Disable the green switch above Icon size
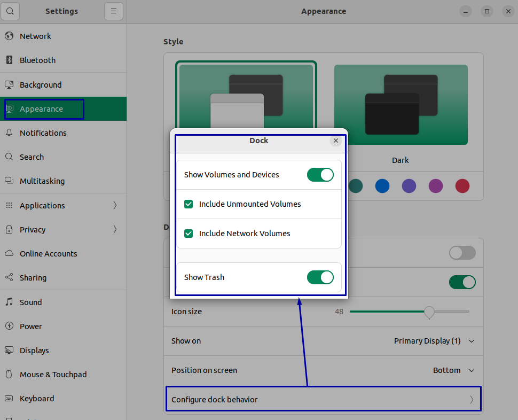This screenshot has height=420, width=518. pyautogui.click(x=462, y=282)
